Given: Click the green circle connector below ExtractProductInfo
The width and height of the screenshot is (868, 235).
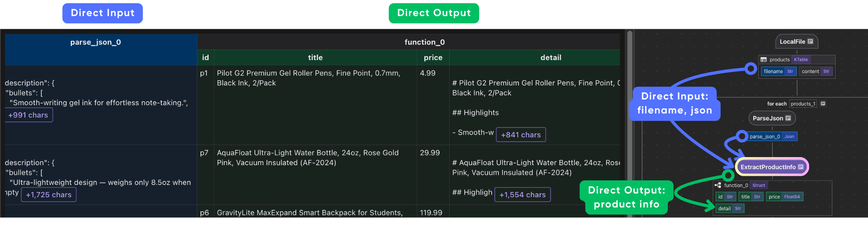Looking at the screenshot, I should (x=728, y=175).
